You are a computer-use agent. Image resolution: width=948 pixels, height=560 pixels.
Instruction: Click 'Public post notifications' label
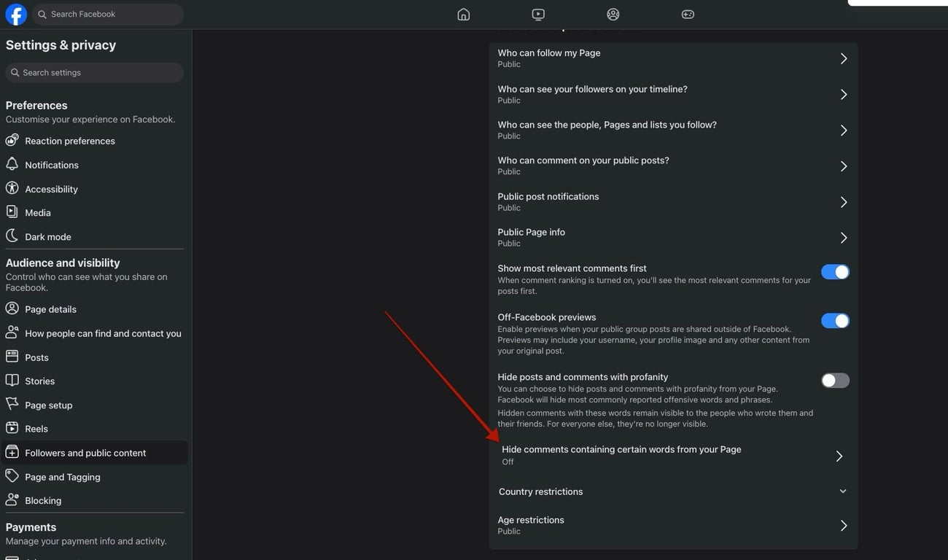coord(548,197)
